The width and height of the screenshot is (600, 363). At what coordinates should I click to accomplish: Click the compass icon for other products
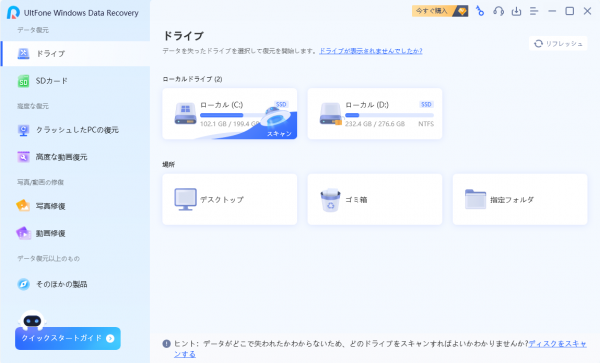23,284
